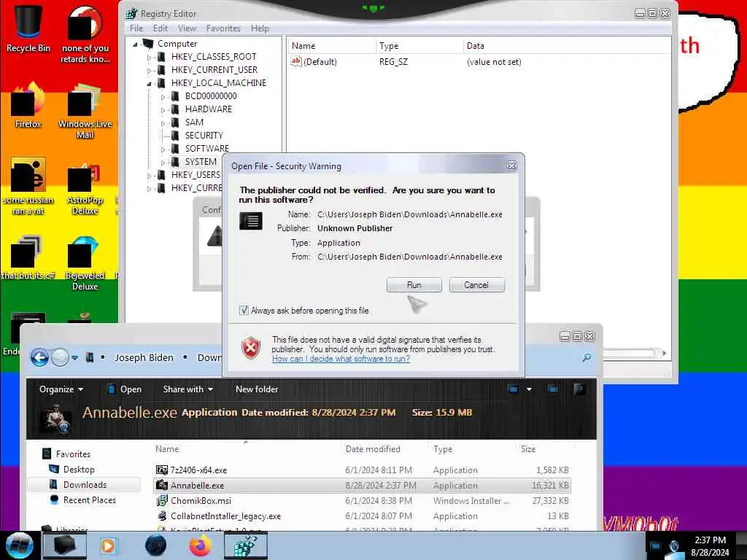
Task: Open the view options dropdown arrow in Explorer
Action: tap(529, 389)
